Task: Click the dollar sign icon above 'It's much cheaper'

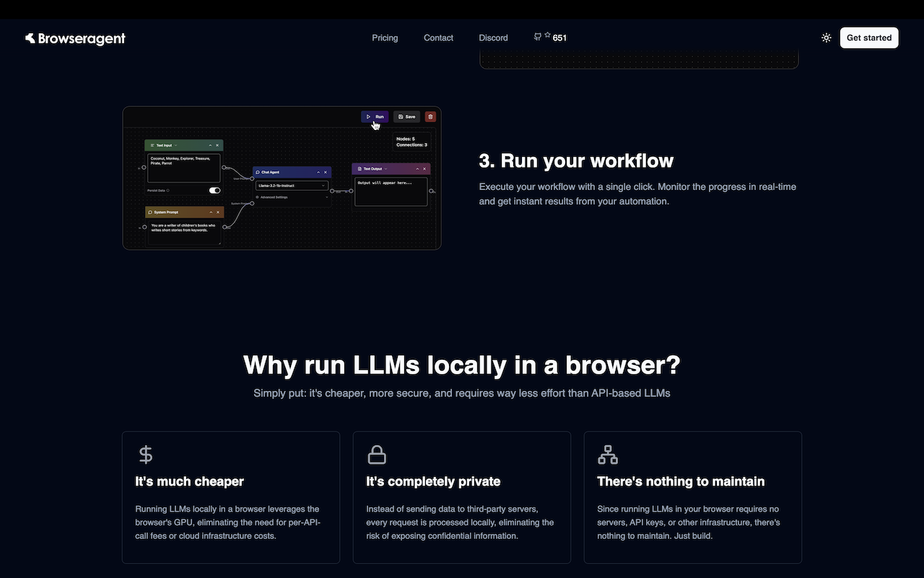Action: click(145, 454)
